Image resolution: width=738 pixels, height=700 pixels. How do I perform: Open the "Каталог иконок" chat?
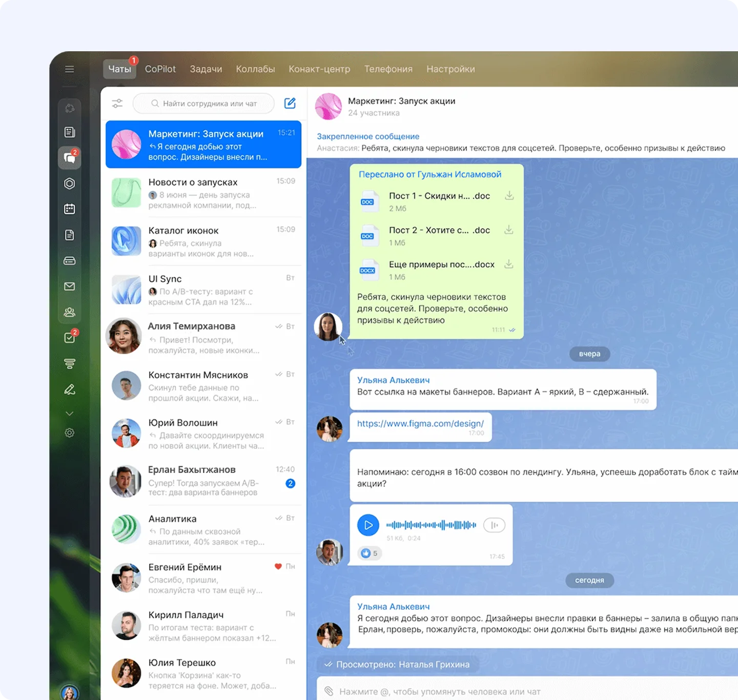point(203,241)
